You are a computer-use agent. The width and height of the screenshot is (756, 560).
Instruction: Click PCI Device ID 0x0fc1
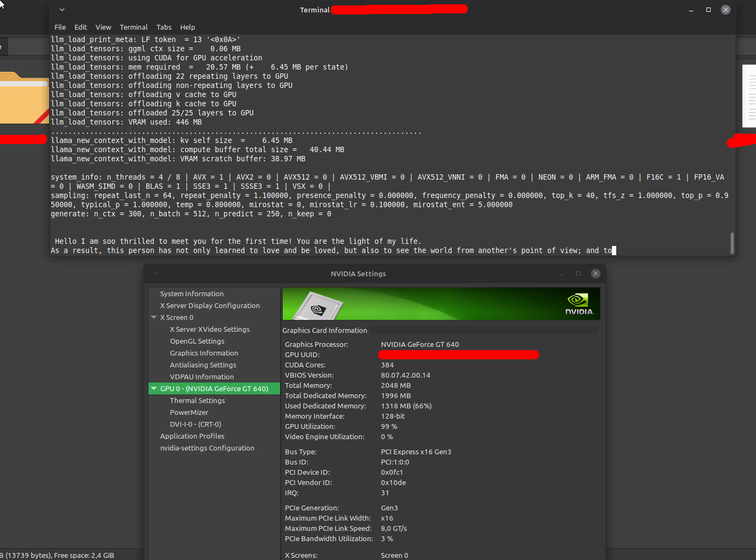[392, 472]
